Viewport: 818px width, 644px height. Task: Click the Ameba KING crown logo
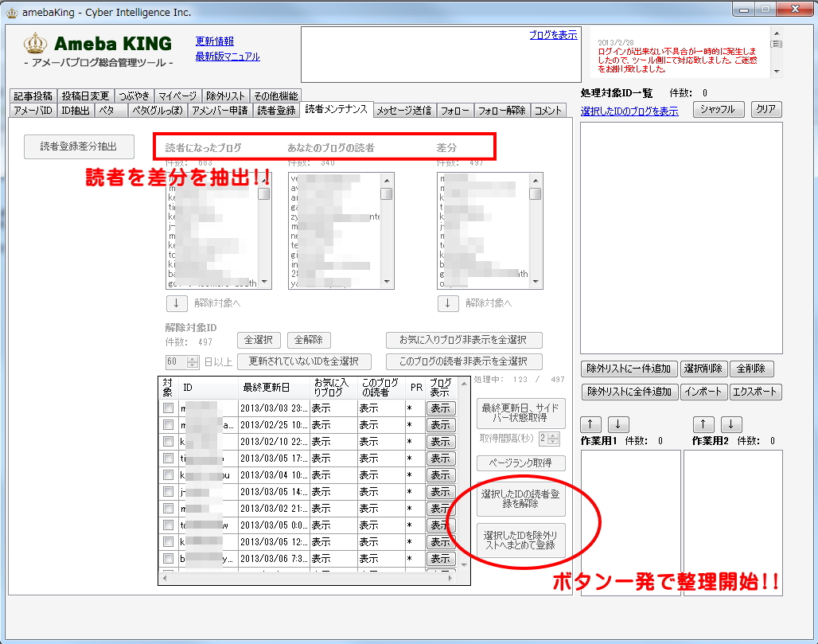tap(36, 43)
